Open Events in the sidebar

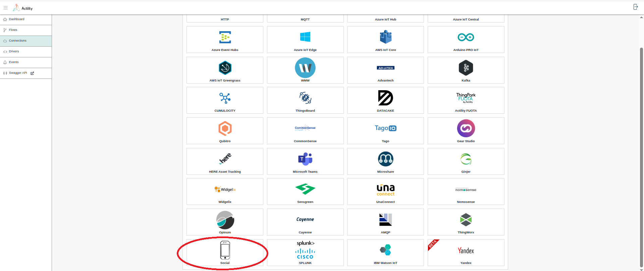coord(26,62)
